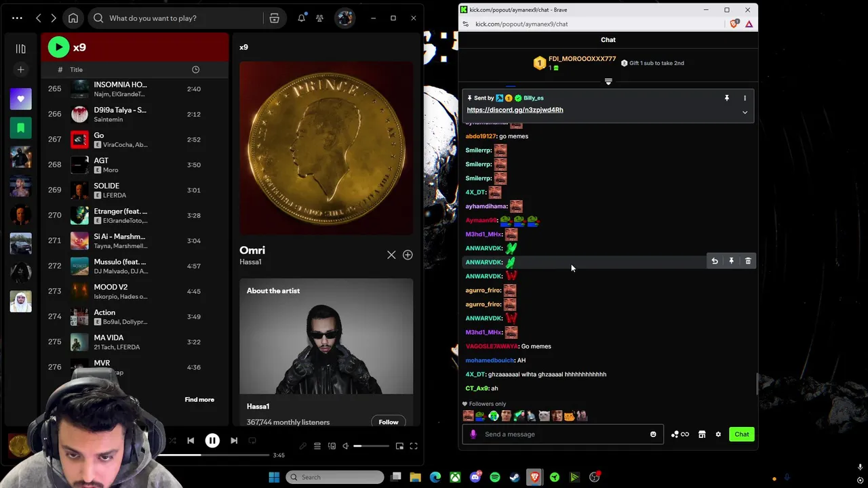Image resolution: width=868 pixels, height=488 pixels.
Task: Skip to next track
Action: (x=234, y=441)
